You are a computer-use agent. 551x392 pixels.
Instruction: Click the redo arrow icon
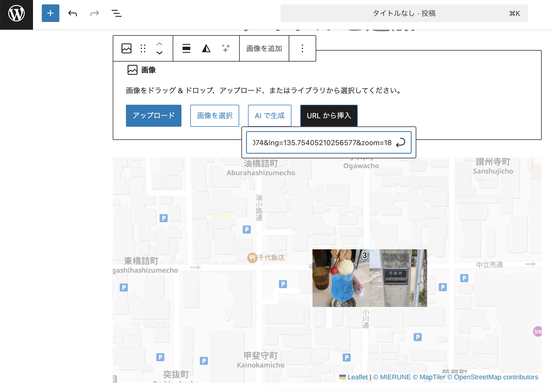pyautogui.click(x=94, y=13)
